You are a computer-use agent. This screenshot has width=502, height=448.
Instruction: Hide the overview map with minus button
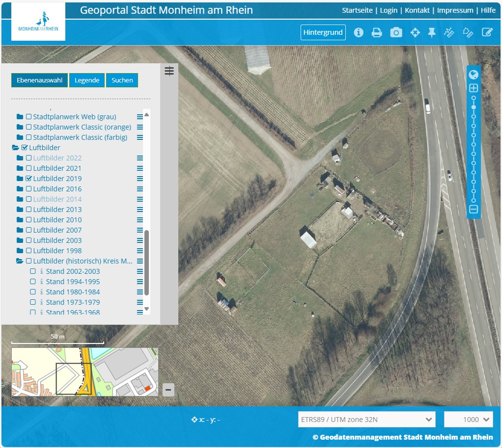(168, 390)
